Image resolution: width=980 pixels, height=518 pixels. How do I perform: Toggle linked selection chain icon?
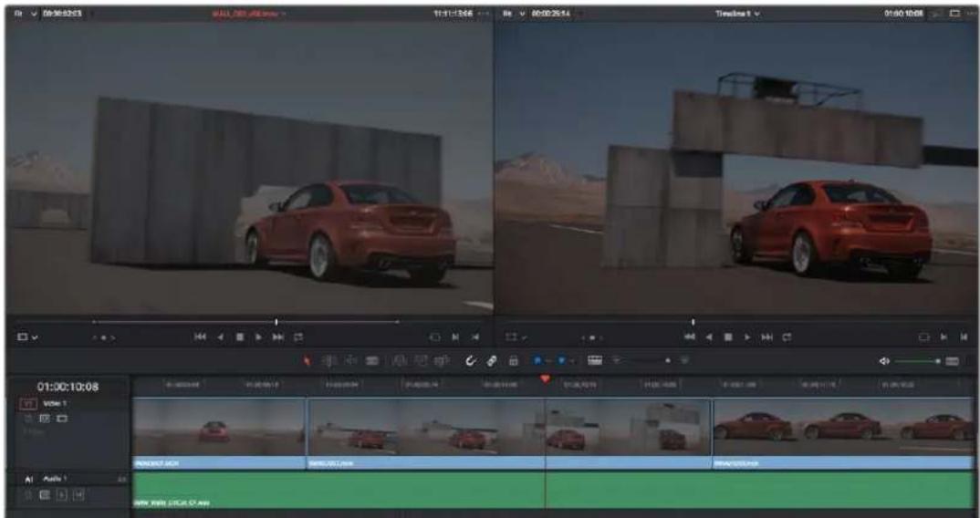(x=492, y=360)
